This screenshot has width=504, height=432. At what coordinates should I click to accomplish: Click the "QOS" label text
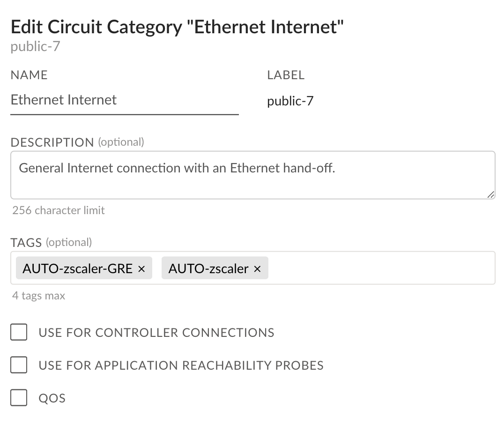point(52,399)
